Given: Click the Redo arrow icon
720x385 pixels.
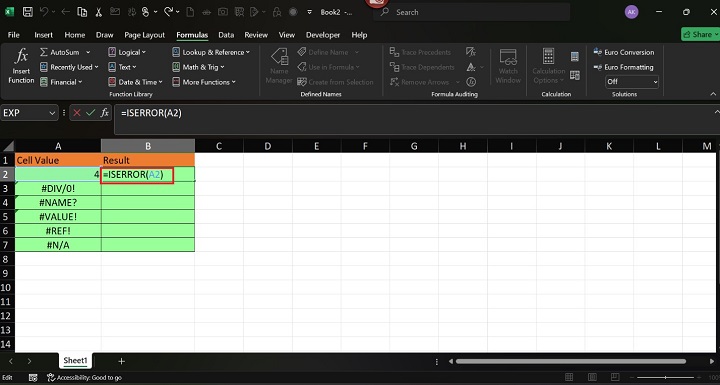Looking at the screenshot, I should [x=169, y=12].
